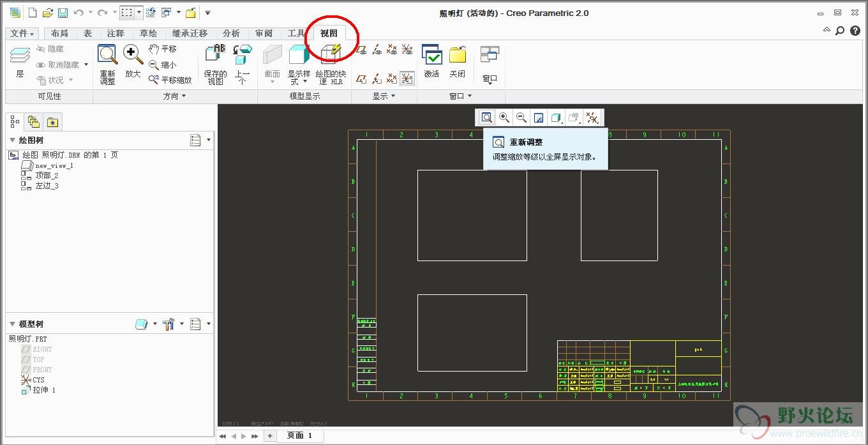The height and width of the screenshot is (445, 868).
Task: Click the Undo arrow icon
Action: [79, 13]
